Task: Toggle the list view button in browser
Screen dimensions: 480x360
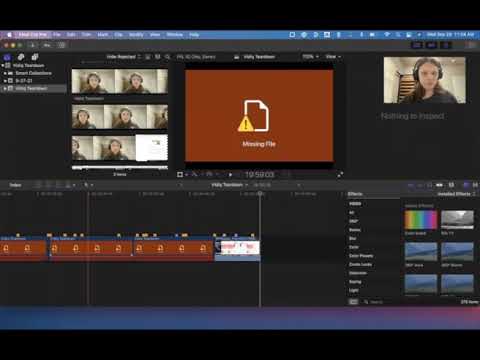Action: [158, 57]
